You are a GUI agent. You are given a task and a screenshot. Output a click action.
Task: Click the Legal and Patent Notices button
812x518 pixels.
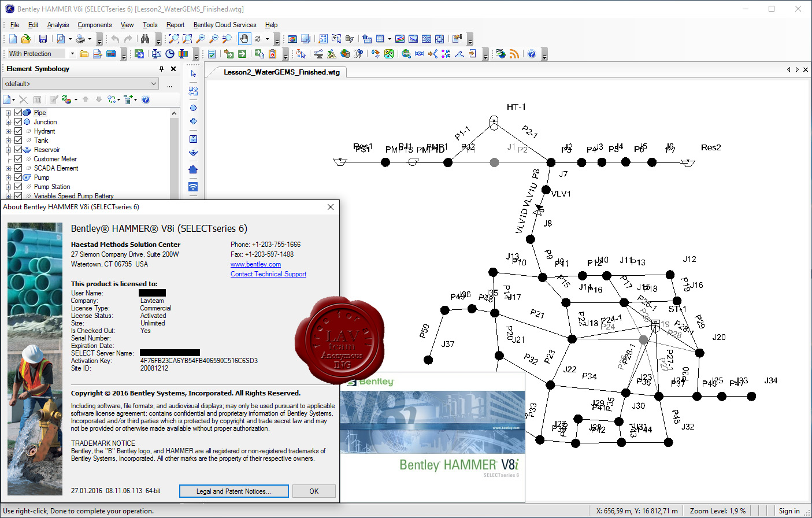(x=233, y=491)
